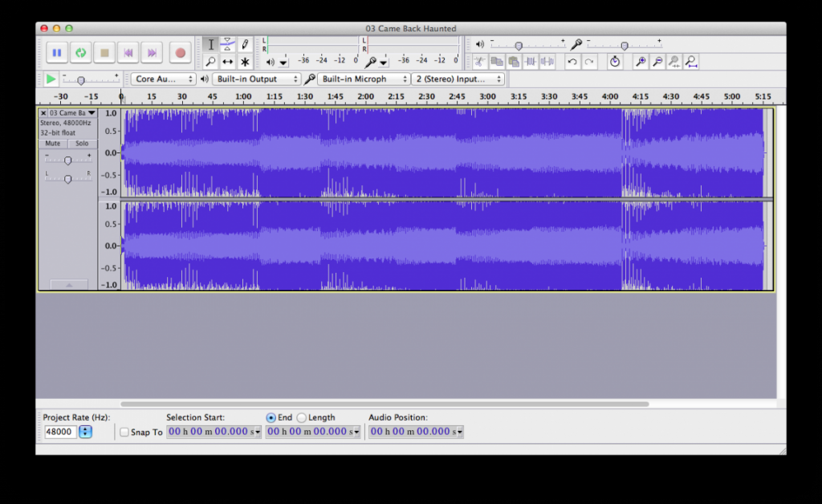
Task: Click the 2:00 mark on timeline ruler
Action: point(365,96)
